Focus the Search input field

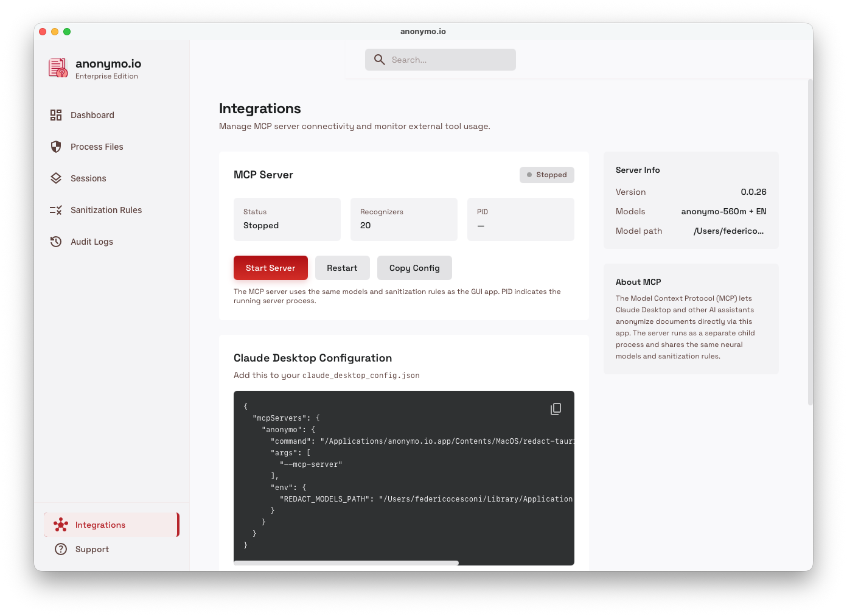pyautogui.click(x=441, y=60)
